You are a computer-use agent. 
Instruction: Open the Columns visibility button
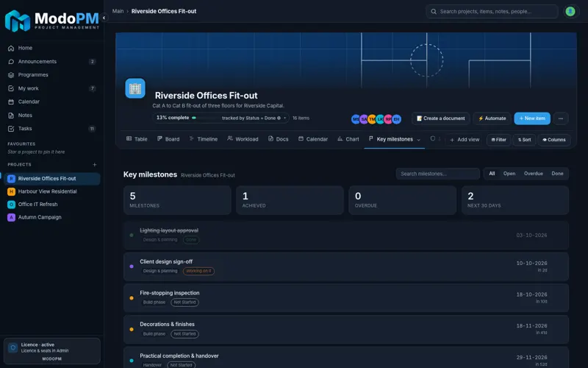(x=554, y=140)
